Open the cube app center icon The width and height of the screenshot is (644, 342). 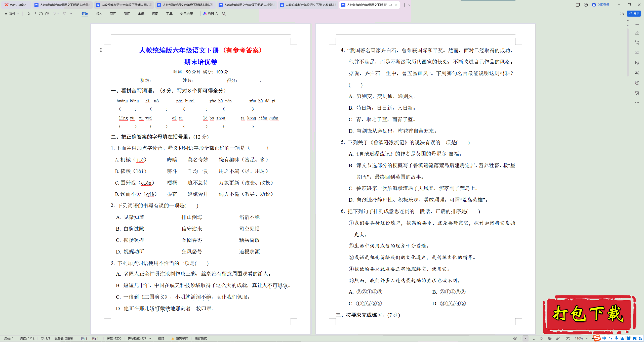point(586,5)
